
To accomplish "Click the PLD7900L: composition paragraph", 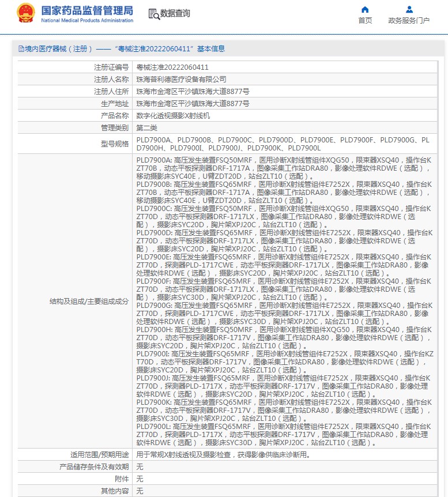I will 284,435.
